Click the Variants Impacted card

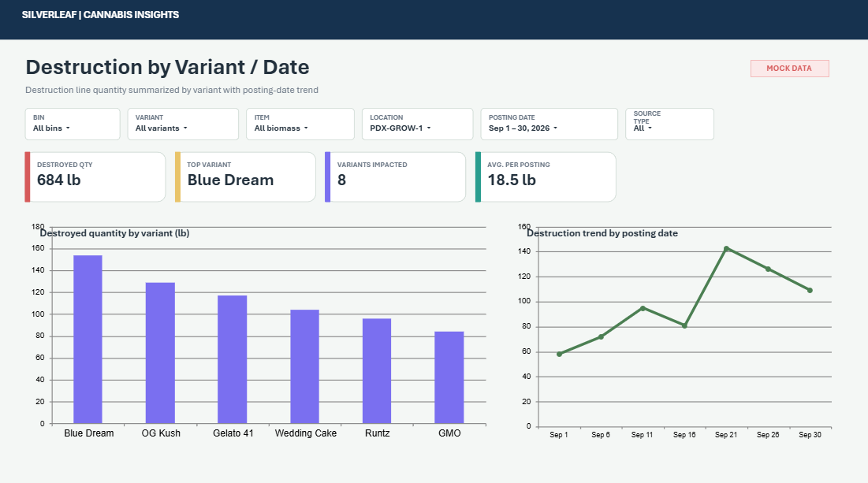click(395, 177)
